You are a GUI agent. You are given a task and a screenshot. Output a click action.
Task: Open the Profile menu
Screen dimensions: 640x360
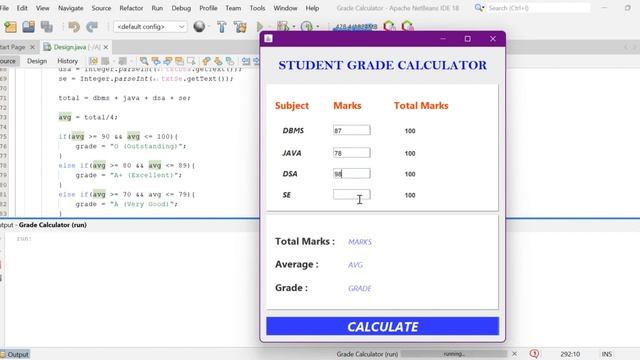point(208,8)
